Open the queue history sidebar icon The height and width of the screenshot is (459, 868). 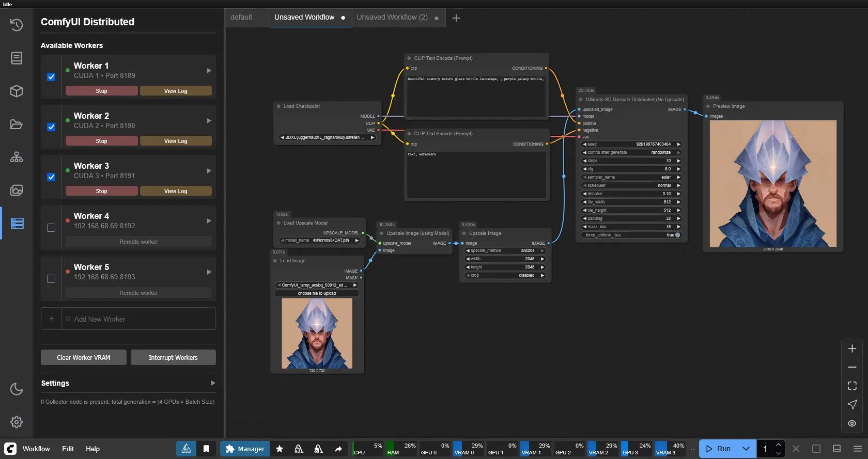17,25
